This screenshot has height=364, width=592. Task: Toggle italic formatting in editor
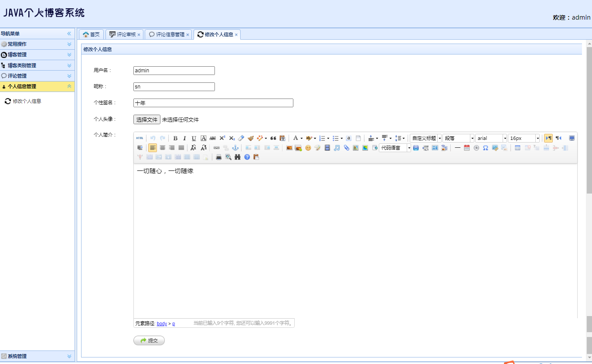(x=184, y=138)
